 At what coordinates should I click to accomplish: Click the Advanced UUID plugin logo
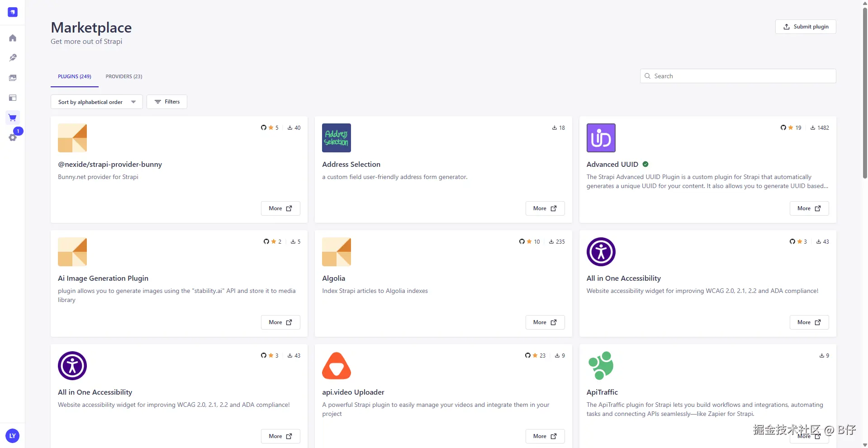pos(601,138)
